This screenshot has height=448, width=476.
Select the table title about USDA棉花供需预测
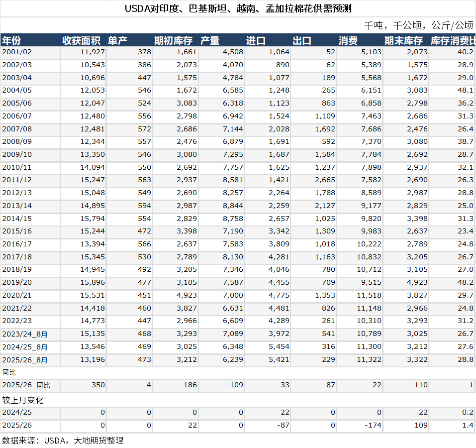(x=238, y=8)
